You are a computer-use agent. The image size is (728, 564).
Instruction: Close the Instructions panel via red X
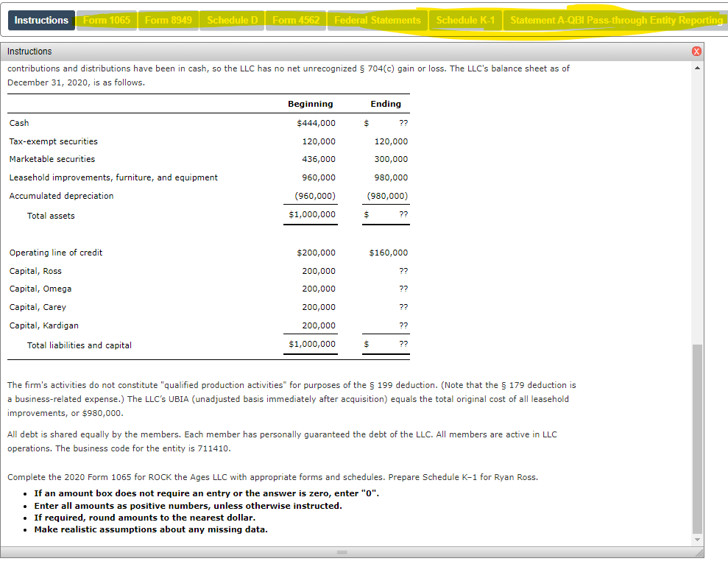pos(696,51)
